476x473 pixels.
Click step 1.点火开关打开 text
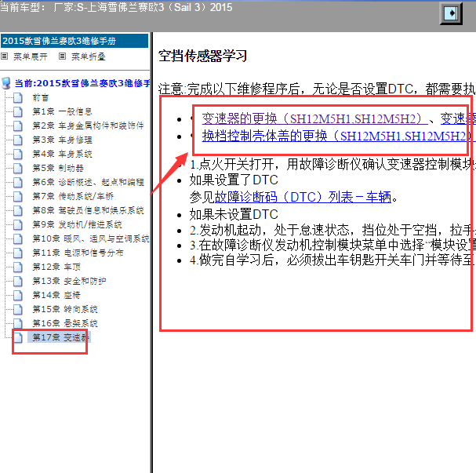pyautogui.click(x=332, y=165)
